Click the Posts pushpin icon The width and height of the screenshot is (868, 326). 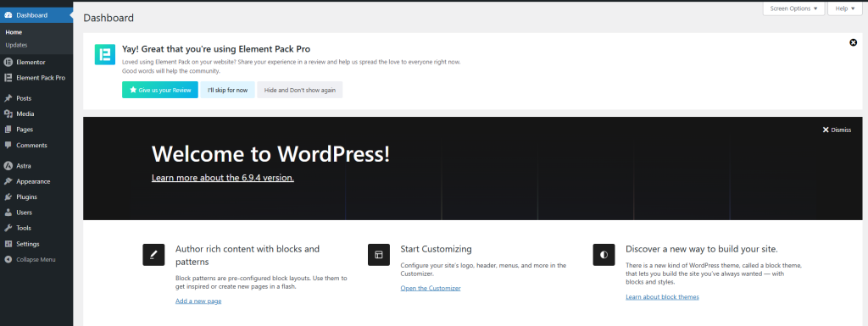click(x=8, y=98)
